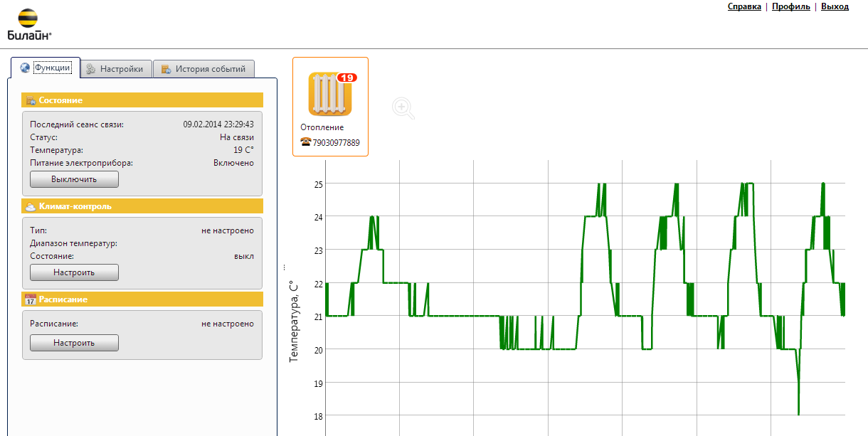
Task: Click the Диапазон температур label
Action: [x=73, y=243]
